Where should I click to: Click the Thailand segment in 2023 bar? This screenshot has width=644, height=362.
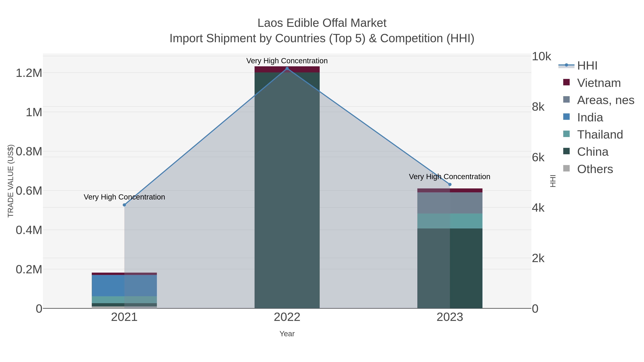pyautogui.click(x=450, y=221)
